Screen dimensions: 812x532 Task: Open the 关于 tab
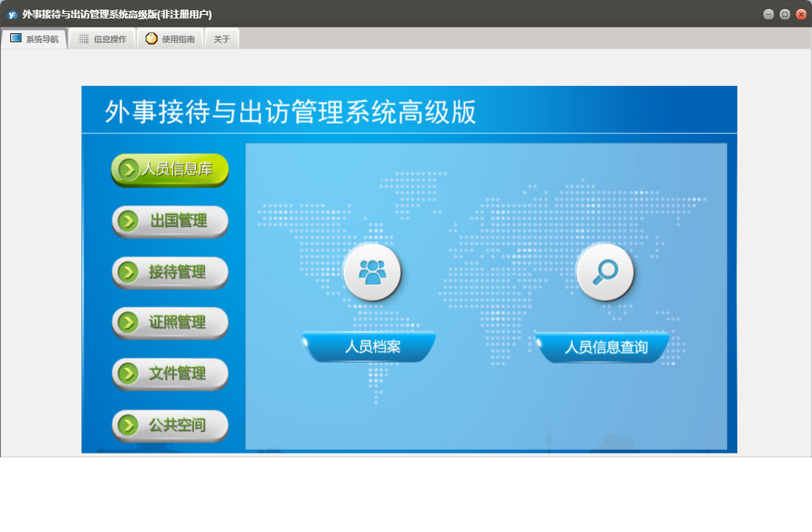(x=222, y=39)
